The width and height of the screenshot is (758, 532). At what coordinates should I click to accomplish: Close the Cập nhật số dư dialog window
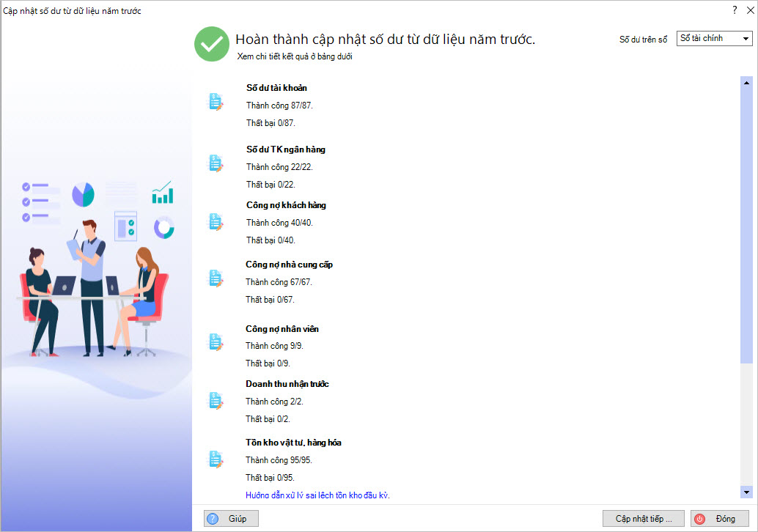click(x=750, y=10)
